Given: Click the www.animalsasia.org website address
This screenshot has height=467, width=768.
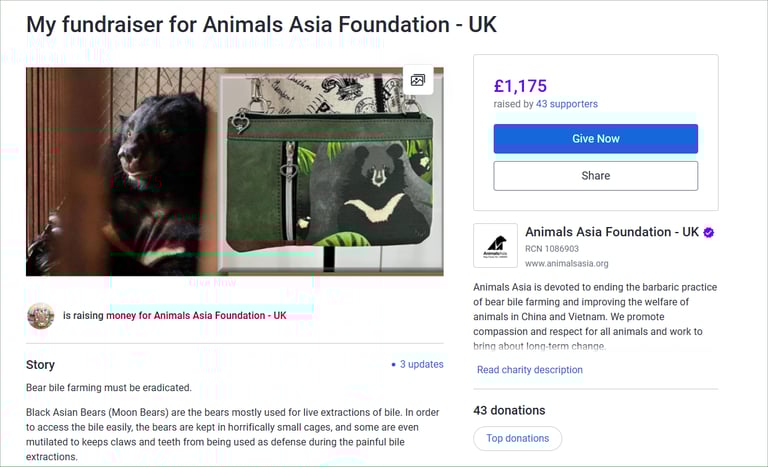Looking at the screenshot, I should pos(566,264).
